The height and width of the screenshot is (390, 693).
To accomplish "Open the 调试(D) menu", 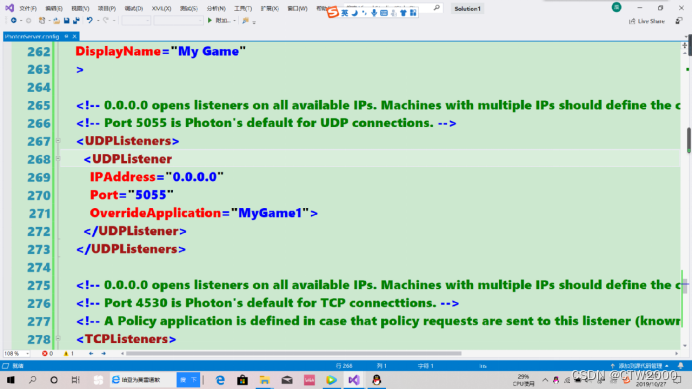I will [x=133, y=8].
